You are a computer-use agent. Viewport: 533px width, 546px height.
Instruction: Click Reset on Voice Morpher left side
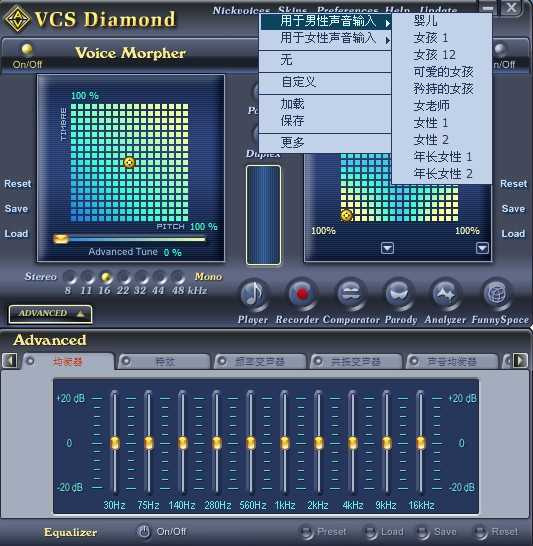tap(17, 184)
